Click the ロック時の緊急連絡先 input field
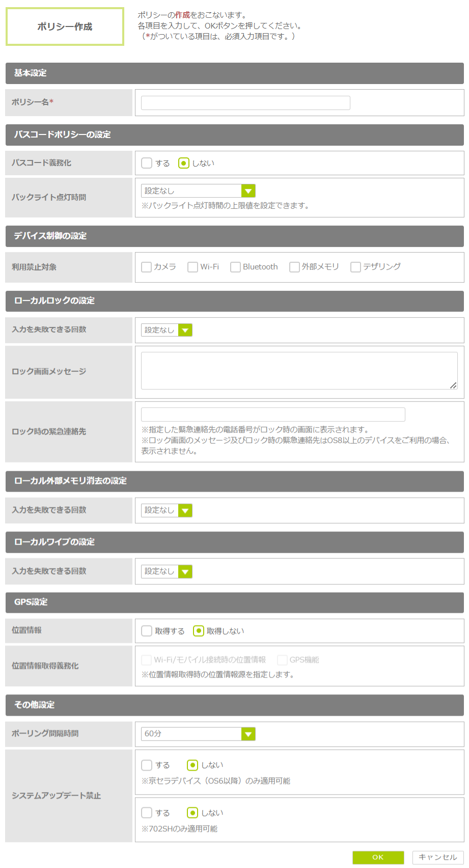Screen dimensions: 469x868 [273, 415]
